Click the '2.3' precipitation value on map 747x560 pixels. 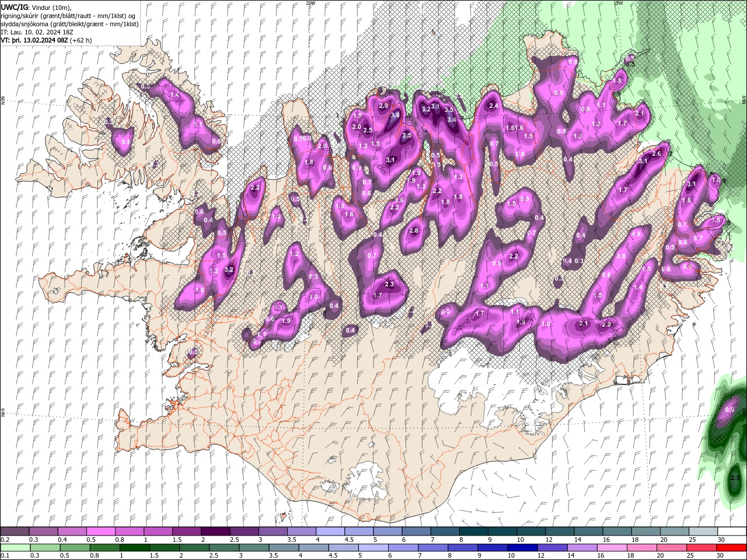tap(390, 284)
